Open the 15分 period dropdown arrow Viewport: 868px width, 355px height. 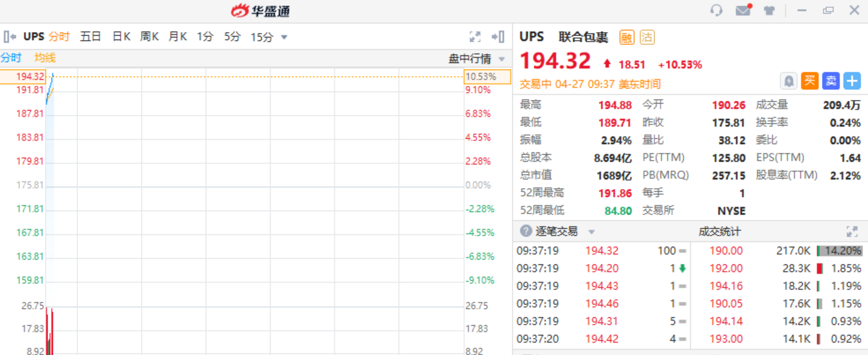(284, 38)
